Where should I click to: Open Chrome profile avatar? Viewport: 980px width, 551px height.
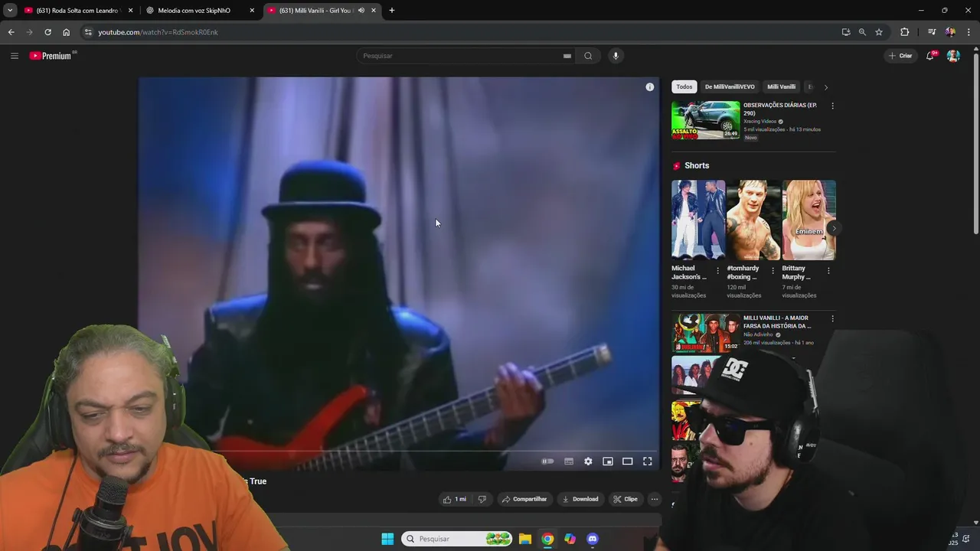tap(950, 32)
